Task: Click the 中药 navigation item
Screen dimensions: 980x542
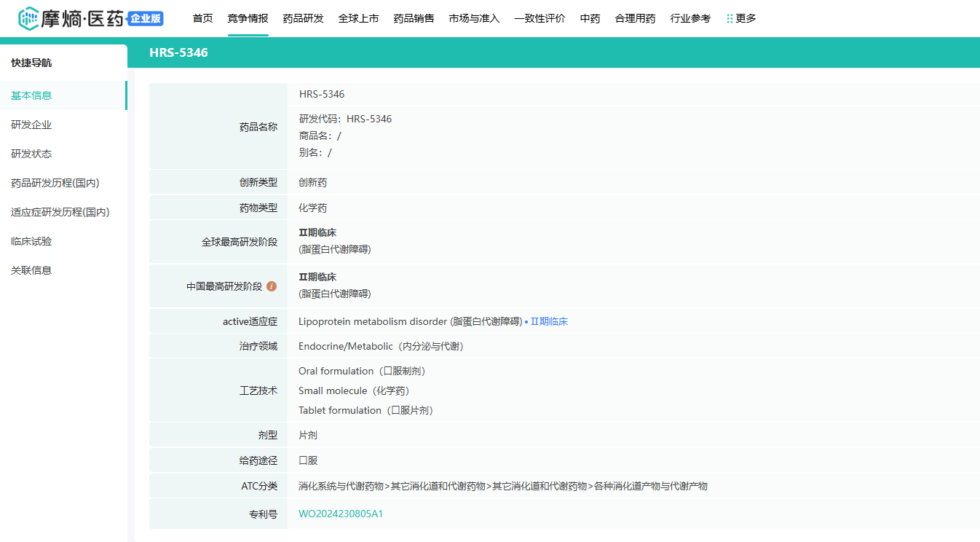Action: pos(590,18)
